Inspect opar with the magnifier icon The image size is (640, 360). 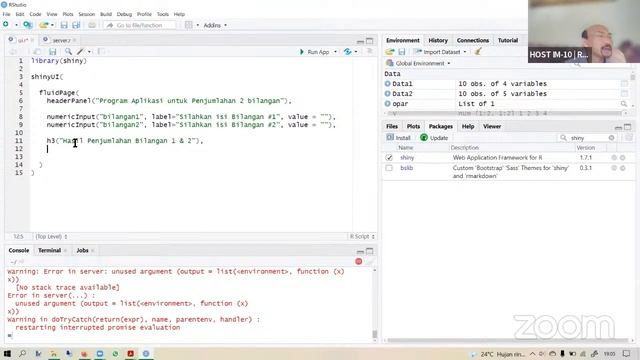(624, 104)
